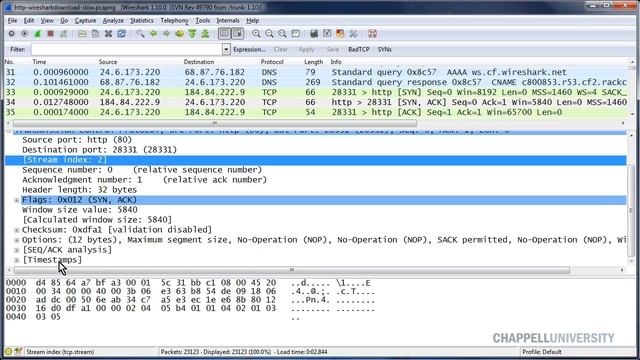Open the Go menu
This screenshot has width=640, height=360.
tap(64, 20)
